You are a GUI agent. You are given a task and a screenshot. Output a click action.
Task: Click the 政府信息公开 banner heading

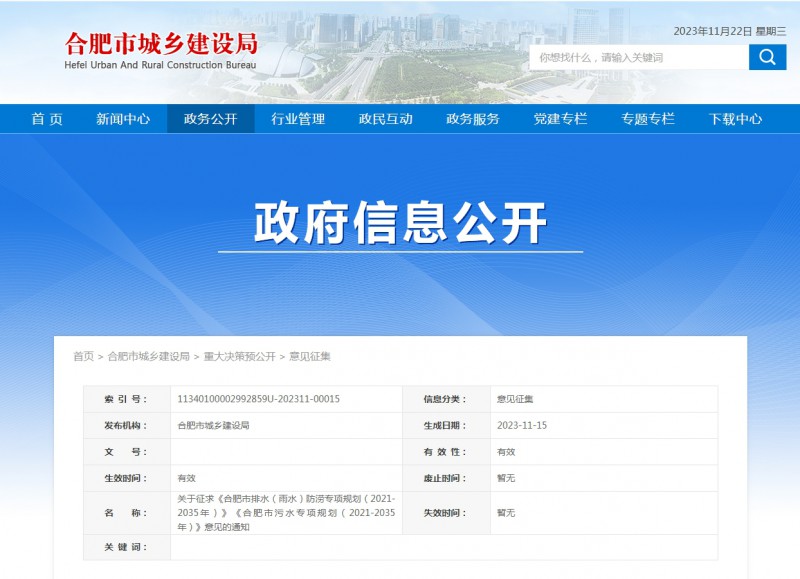pos(401,223)
